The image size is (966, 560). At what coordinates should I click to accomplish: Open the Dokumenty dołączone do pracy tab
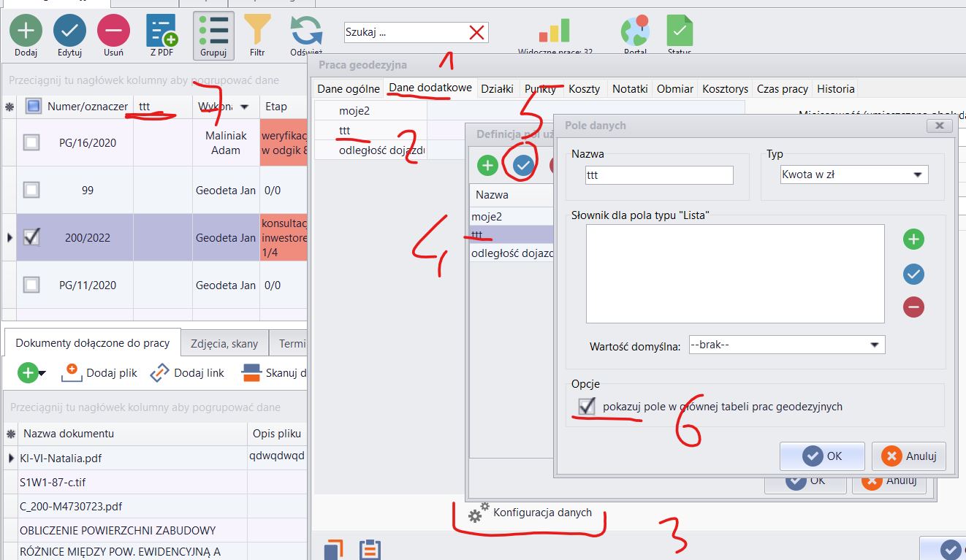coord(92,342)
